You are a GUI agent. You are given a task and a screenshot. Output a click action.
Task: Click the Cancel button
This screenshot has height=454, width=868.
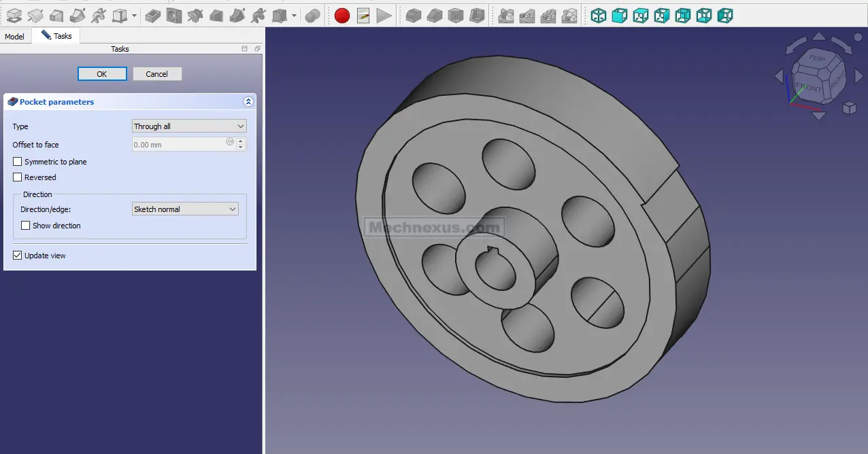tap(156, 74)
